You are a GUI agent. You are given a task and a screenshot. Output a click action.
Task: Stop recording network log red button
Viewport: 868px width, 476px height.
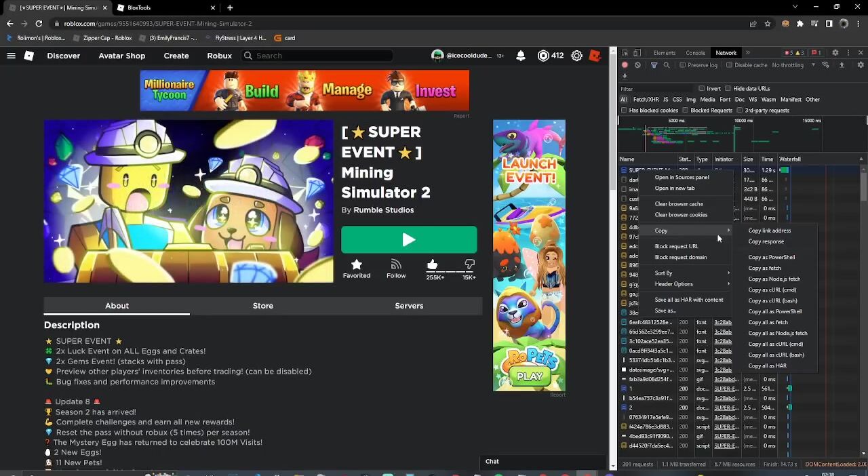pos(625,65)
